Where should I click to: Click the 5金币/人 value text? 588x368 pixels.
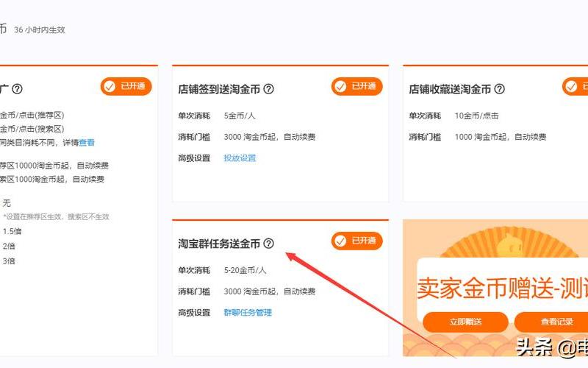tap(240, 116)
